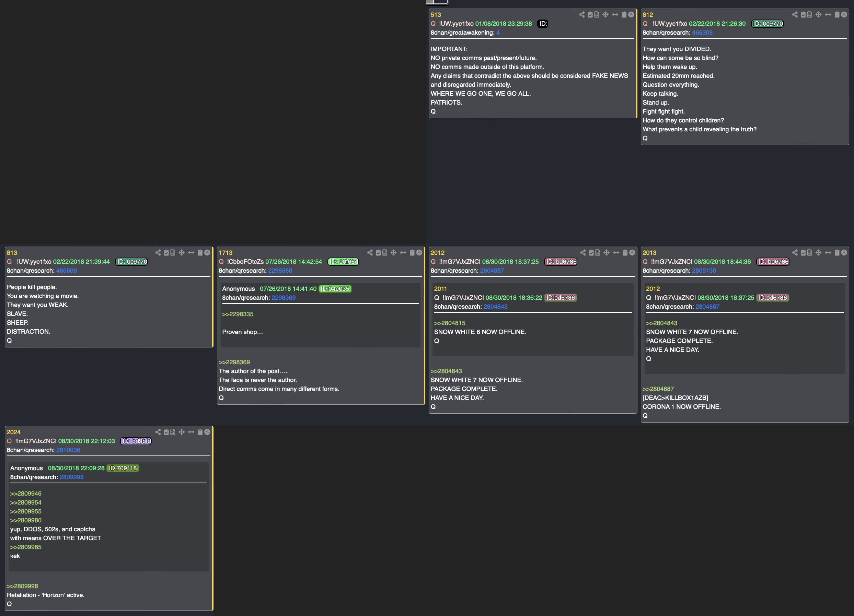The width and height of the screenshot is (854, 616).
Task: Open the Anonymous post link 2298369
Action: [284, 298]
